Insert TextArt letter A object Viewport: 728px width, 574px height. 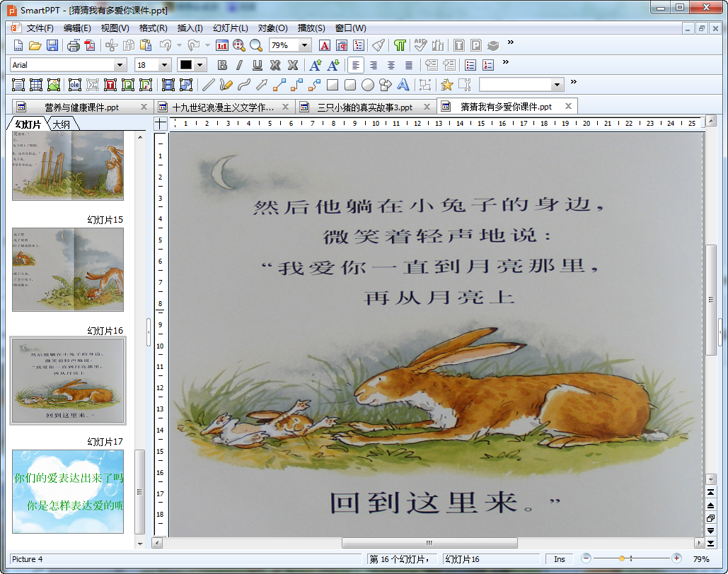[403, 84]
